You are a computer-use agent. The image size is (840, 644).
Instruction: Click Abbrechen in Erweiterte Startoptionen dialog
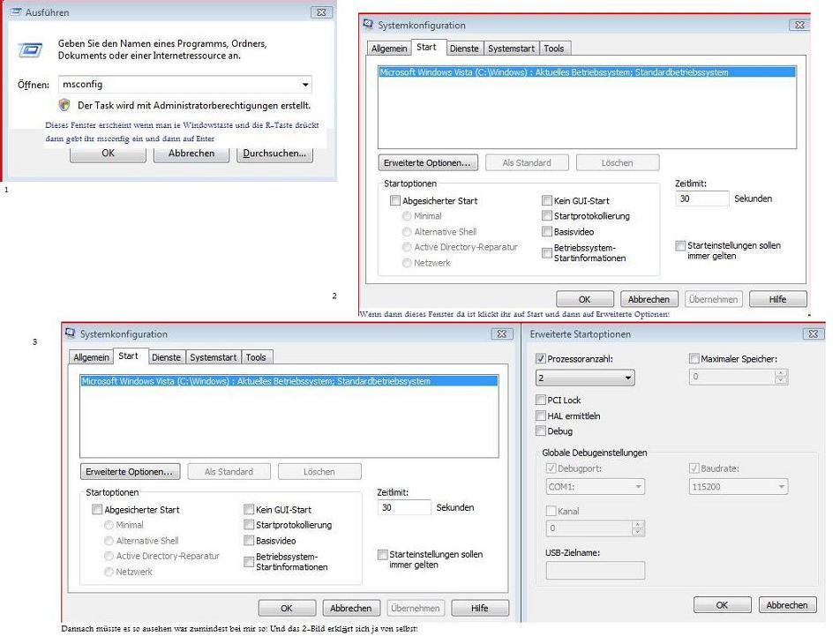[787, 605]
